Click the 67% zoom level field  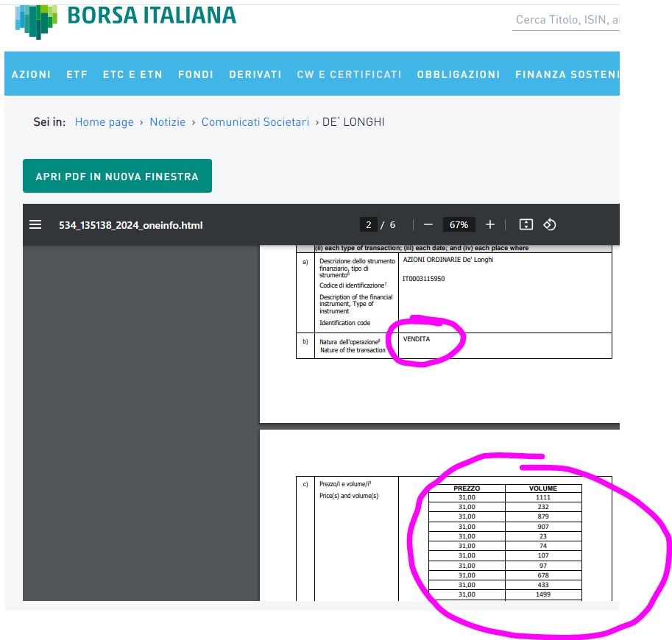(459, 225)
